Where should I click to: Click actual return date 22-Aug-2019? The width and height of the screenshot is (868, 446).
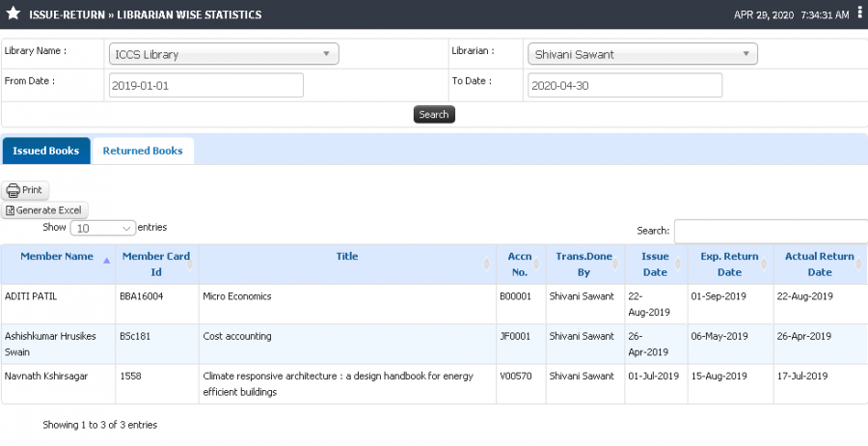tap(805, 296)
